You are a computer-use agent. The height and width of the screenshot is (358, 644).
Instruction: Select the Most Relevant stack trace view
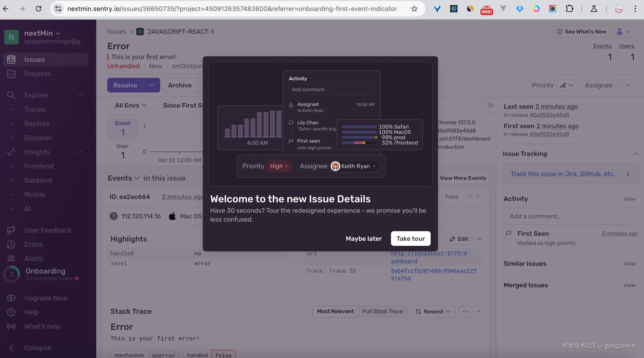(335, 311)
